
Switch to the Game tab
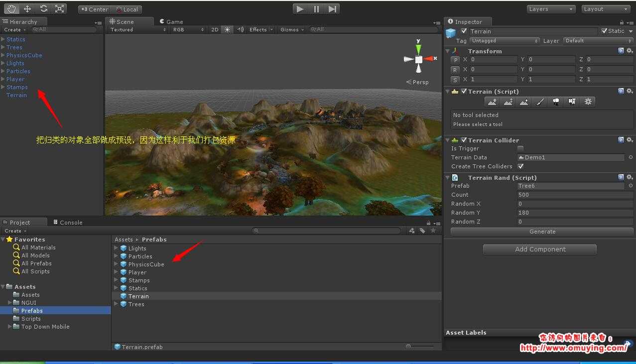tap(171, 21)
